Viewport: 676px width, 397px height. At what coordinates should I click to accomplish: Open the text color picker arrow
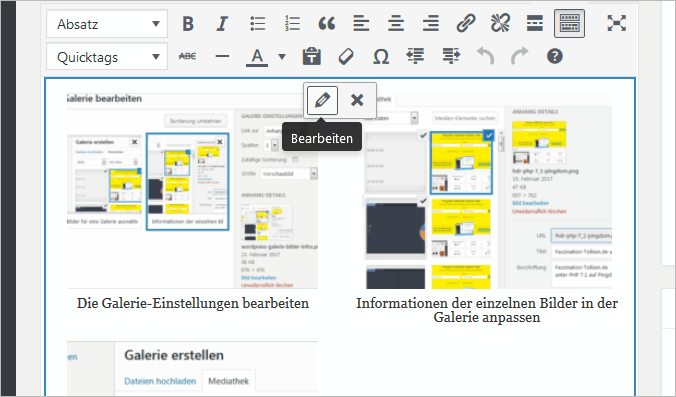[x=282, y=56]
